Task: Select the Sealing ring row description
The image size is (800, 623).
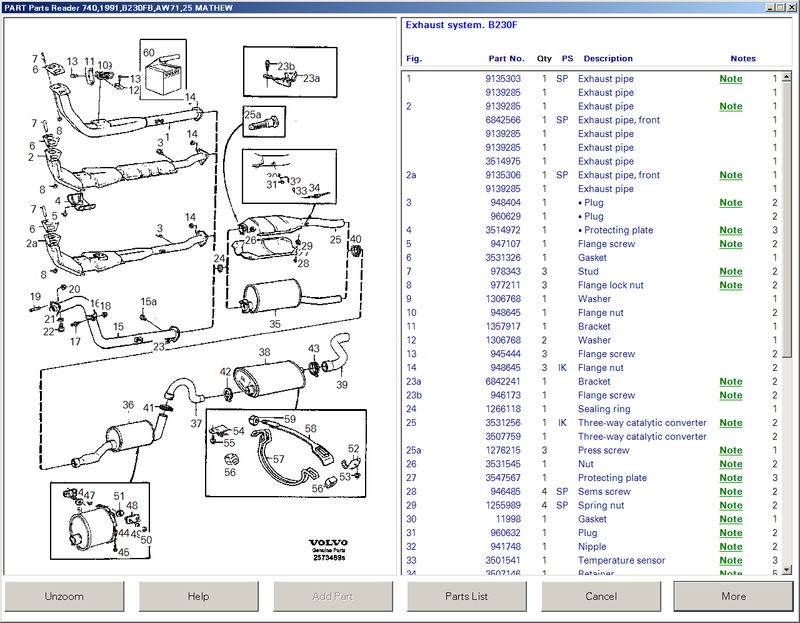Action: click(606, 409)
